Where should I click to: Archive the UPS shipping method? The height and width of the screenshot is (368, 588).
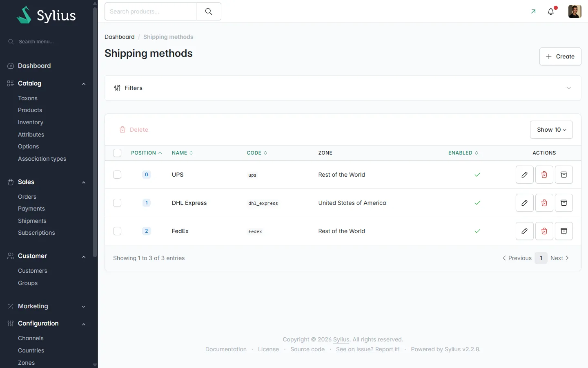coord(564,175)
